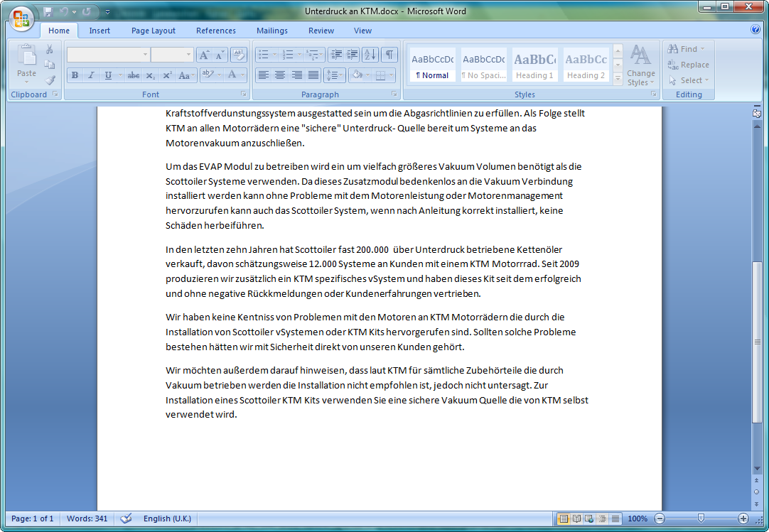Click the English (U.K.) language indicator
Viewport: 769px width, 532px height.
pyautogui.click(x=167, y=519)
